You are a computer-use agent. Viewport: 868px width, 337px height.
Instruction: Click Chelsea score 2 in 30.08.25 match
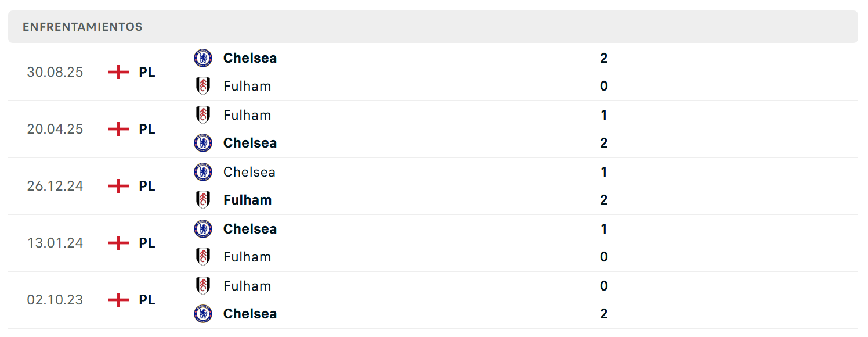[x=604, y=58]
